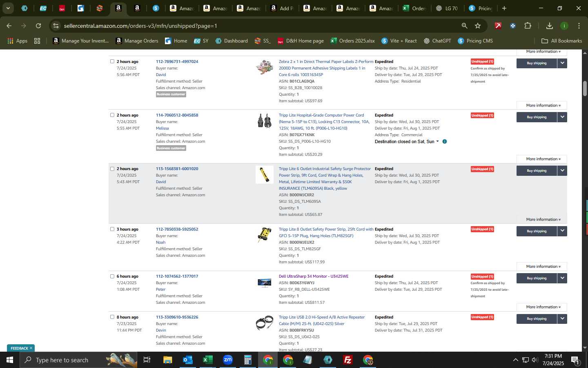
Task: Expand Buy shipping dropdown for Dell UltraSharp order
Action: pyautogui.click(x=562, y=278)
